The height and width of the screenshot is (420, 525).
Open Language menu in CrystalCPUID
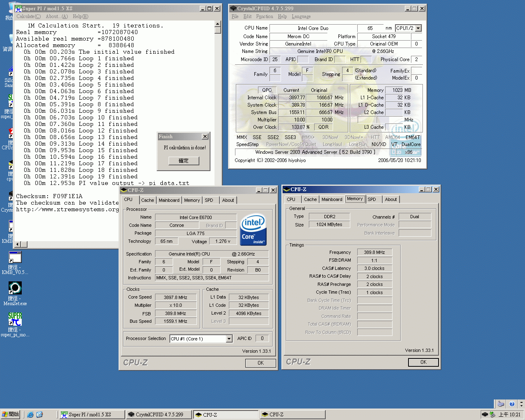[x=301, y=16]
